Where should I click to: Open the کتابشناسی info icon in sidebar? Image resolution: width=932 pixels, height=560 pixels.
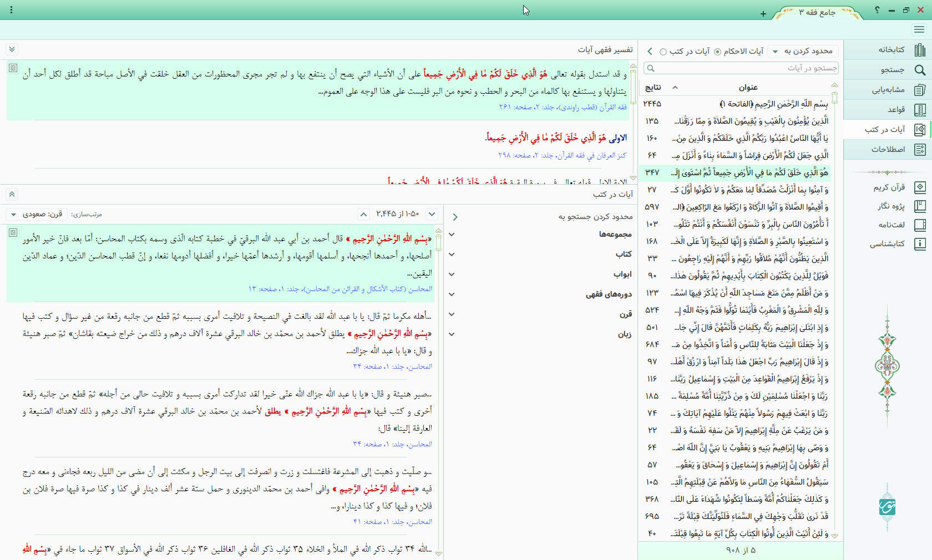[x=919, y=244]
